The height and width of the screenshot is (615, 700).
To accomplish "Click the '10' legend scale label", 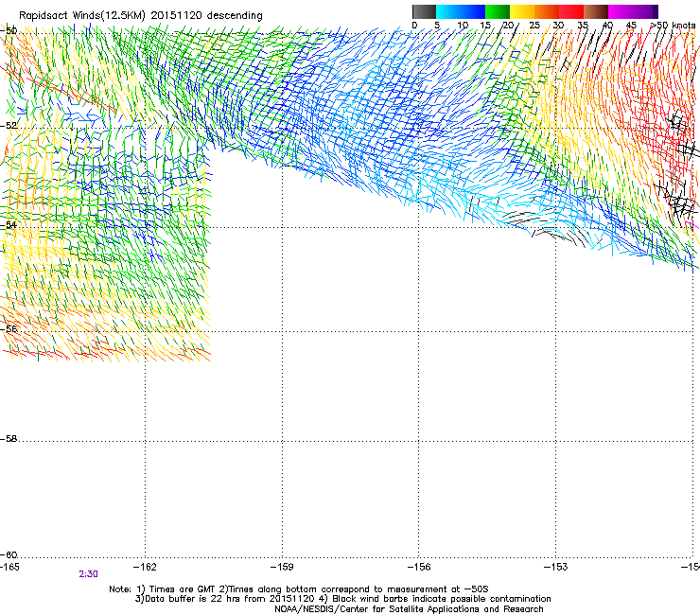I will [463, 26].
